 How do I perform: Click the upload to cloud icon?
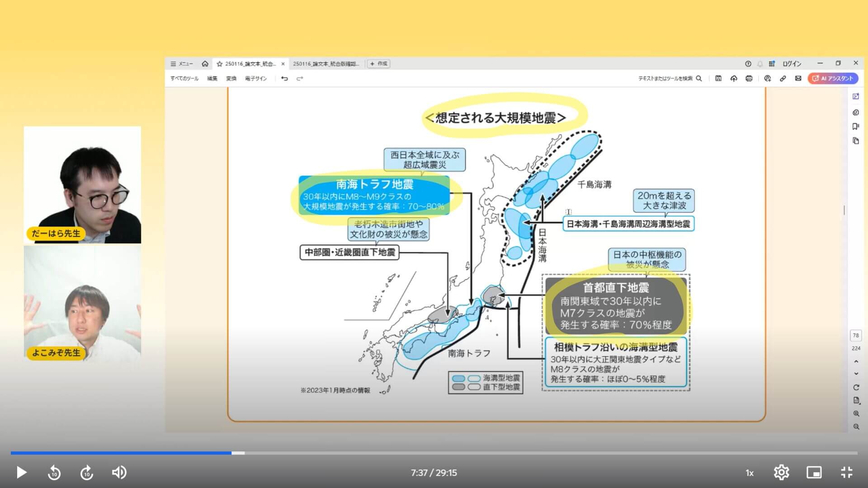click(x=734, y=79)
